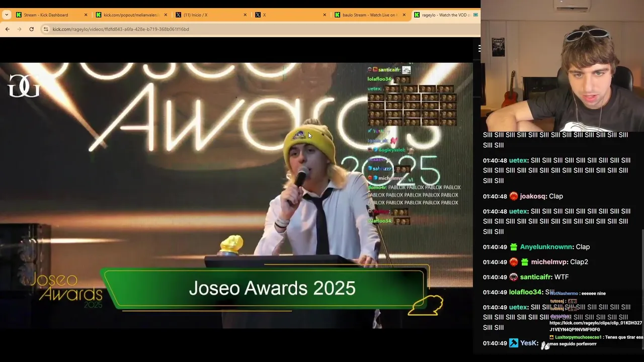The image size is (644, 362).
Task: Click the 01:40:48 timestamp beside joakosq
Action: pyautogui.click(x=495, y=196)
